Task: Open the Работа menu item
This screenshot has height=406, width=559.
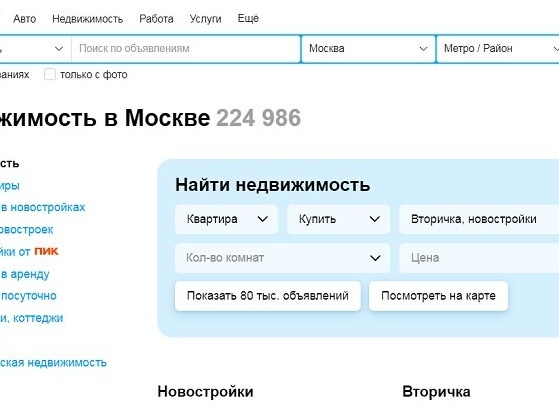Action: [156, 19]
